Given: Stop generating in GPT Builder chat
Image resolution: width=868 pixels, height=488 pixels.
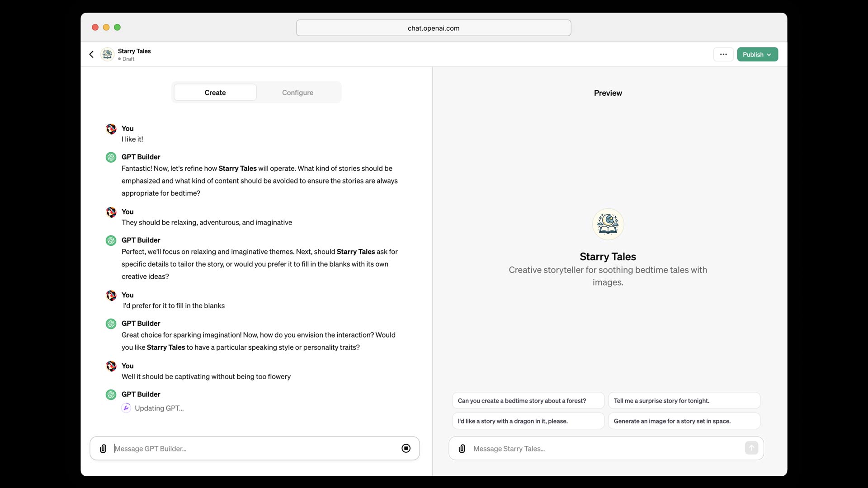Looking at the screenshot, I should coord(406,448).
